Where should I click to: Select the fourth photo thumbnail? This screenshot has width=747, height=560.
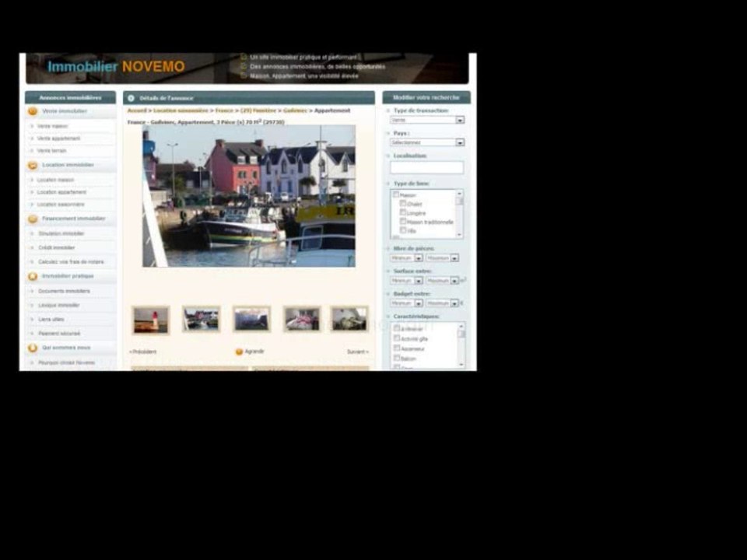302,319
